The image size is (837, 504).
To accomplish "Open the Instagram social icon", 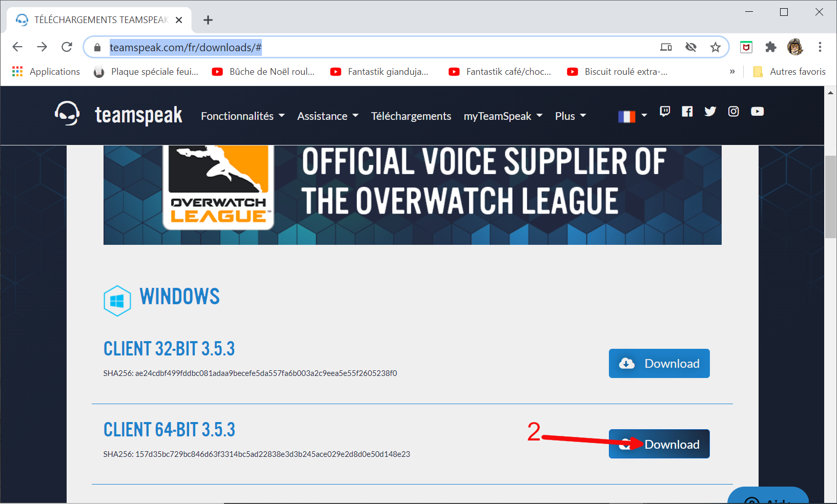I will tap(733, 111).
